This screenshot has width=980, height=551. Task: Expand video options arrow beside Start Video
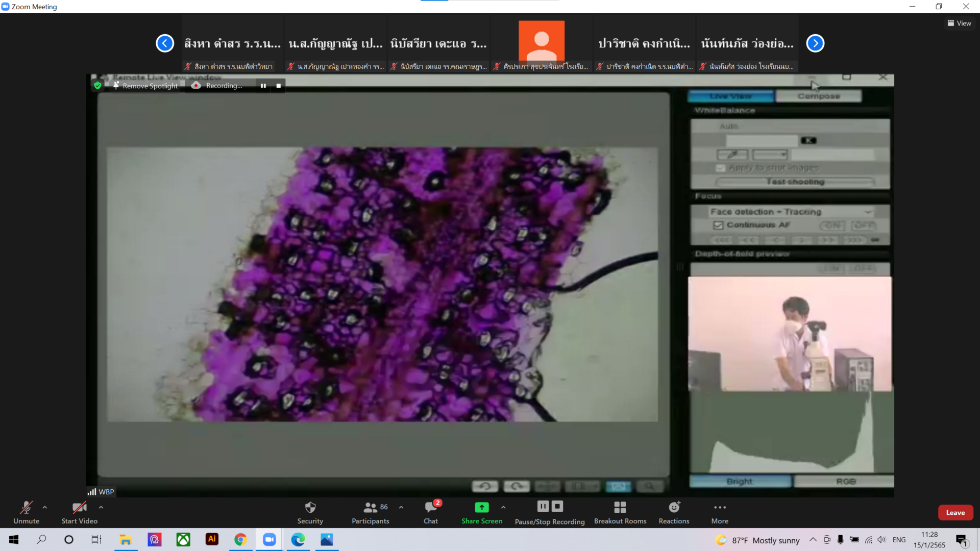coord(101,507)
